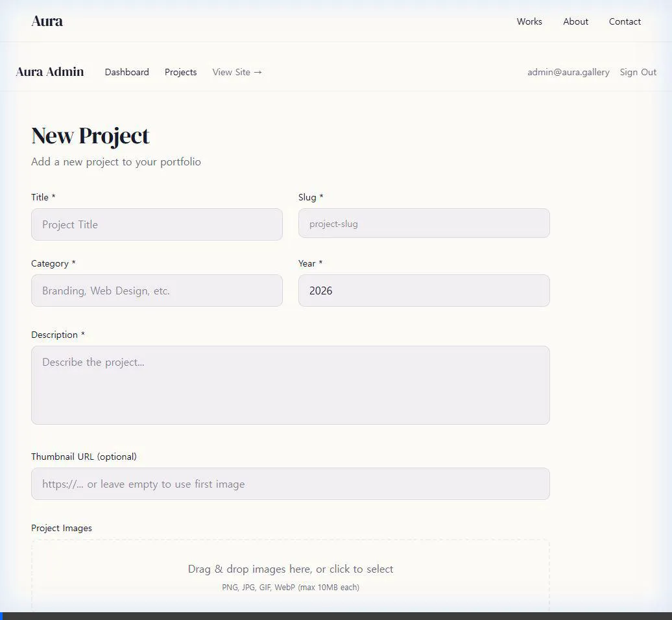The height and width of the screenshot is (620, 672).
Task: Click the "Description *" field label
Action: [58, 335]
